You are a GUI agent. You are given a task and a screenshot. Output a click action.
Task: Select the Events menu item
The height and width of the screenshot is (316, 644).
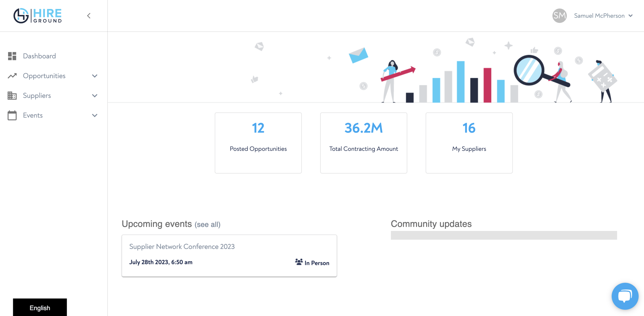(x=33, y=115)
